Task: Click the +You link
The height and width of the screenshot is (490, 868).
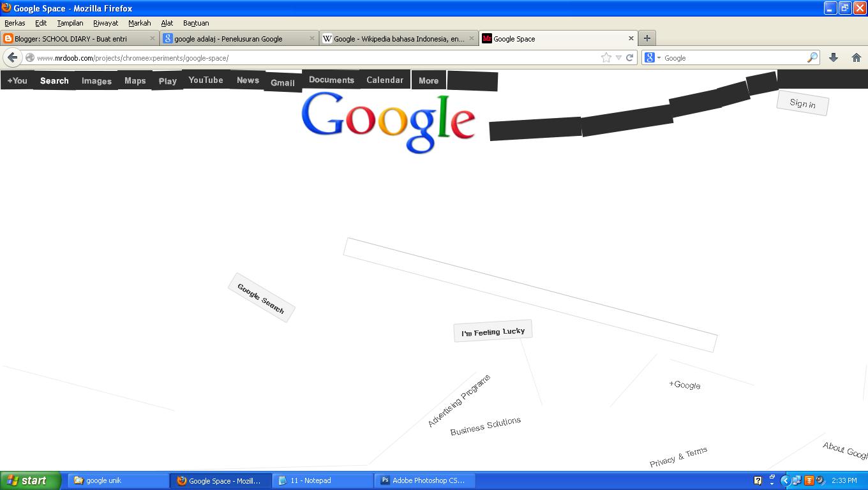Action: click(17, 80)
